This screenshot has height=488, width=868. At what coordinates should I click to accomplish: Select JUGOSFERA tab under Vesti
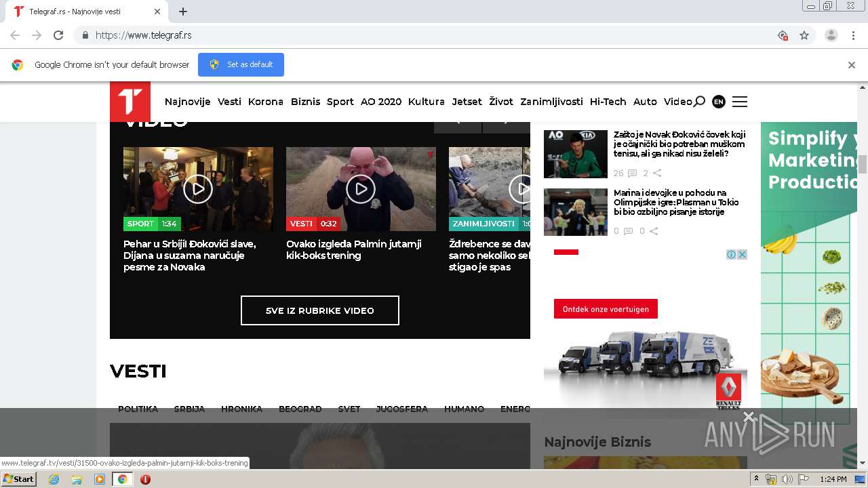[x=402, y=409]
